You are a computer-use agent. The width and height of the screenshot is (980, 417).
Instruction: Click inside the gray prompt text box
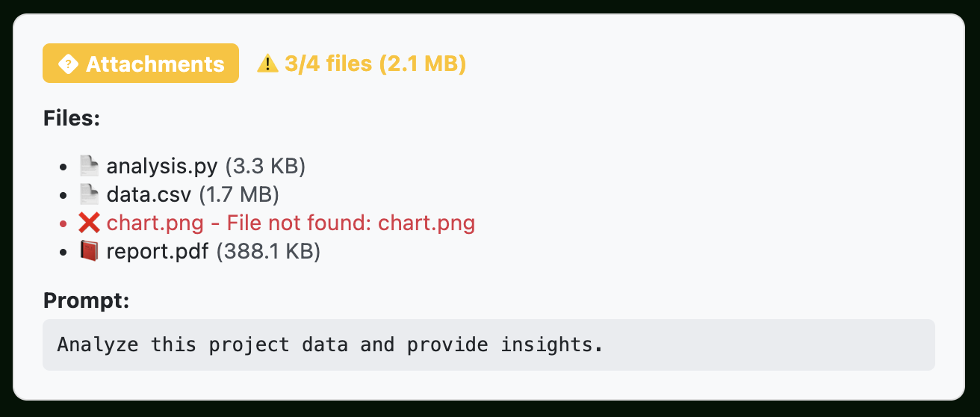tap(489, 345)
